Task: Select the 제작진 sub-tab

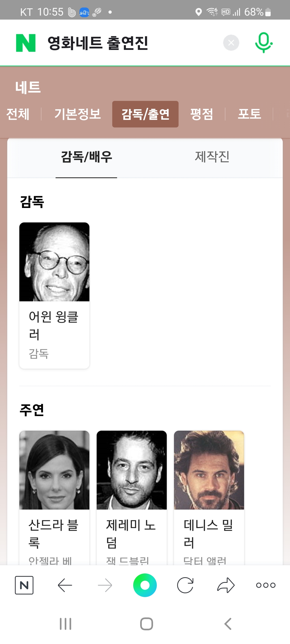Action: pos(212,157)
